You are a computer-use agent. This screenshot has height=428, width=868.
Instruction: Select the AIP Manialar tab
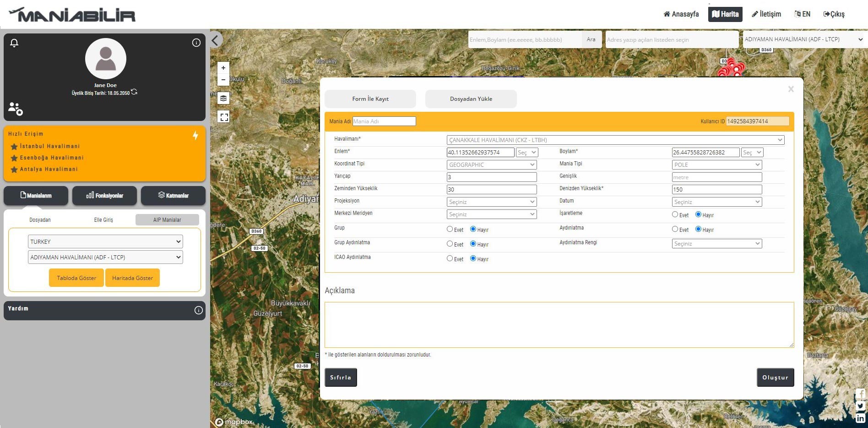(167, 220)
